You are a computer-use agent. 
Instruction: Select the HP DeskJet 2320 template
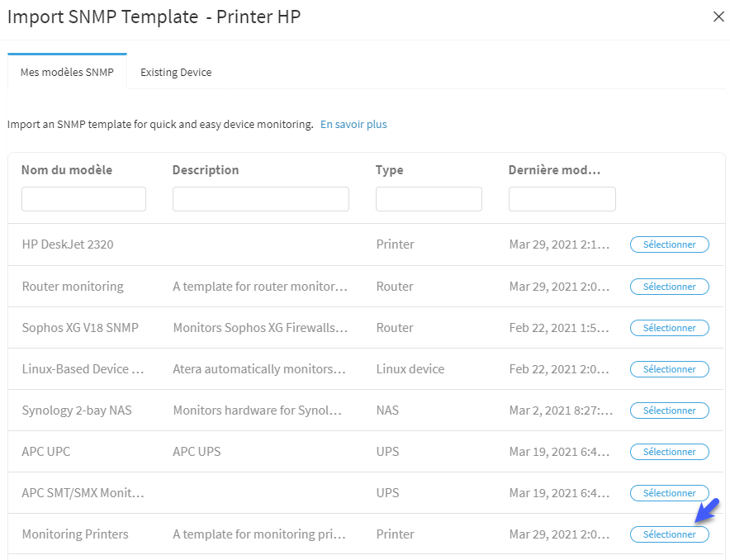[670, 244]
